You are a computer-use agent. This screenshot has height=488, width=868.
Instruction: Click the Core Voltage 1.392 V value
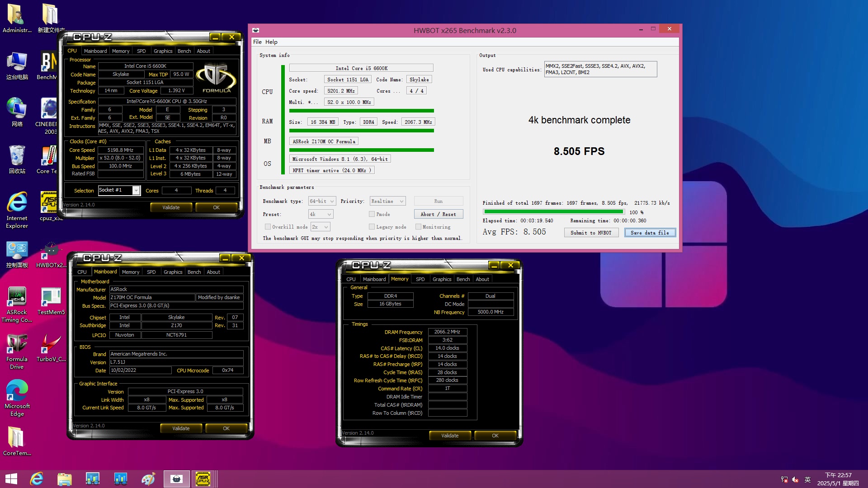176,90
